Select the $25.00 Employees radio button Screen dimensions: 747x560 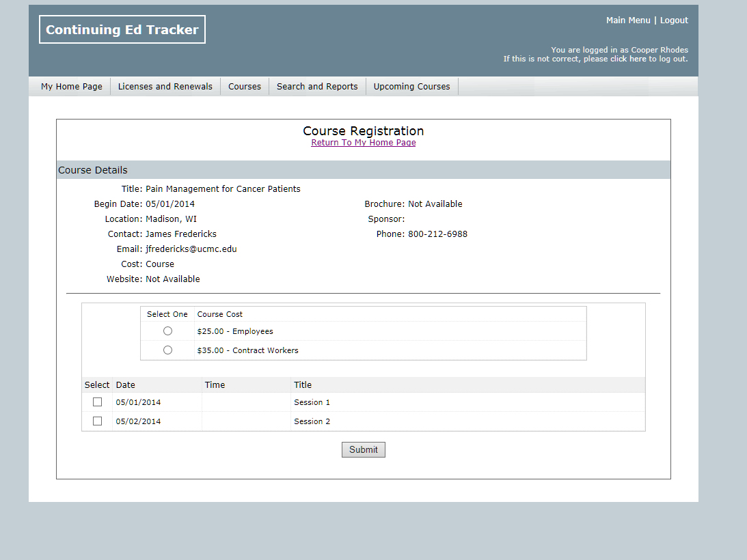tap(168, 331)
